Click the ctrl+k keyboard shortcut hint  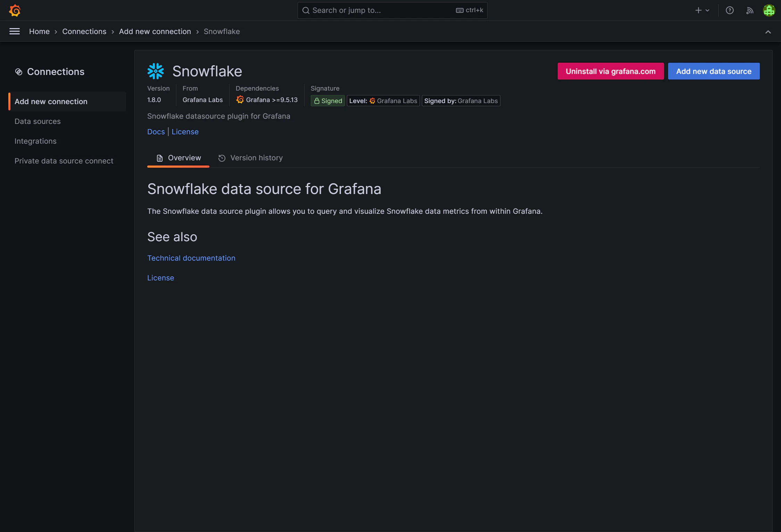point(470,10)
